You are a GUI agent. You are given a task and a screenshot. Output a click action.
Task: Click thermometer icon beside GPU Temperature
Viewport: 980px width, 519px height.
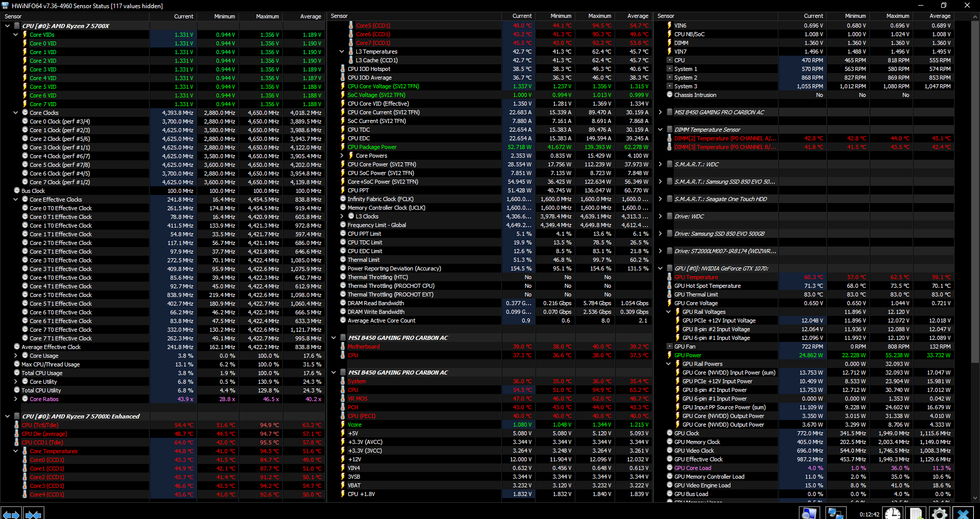[x=670, y=277]
